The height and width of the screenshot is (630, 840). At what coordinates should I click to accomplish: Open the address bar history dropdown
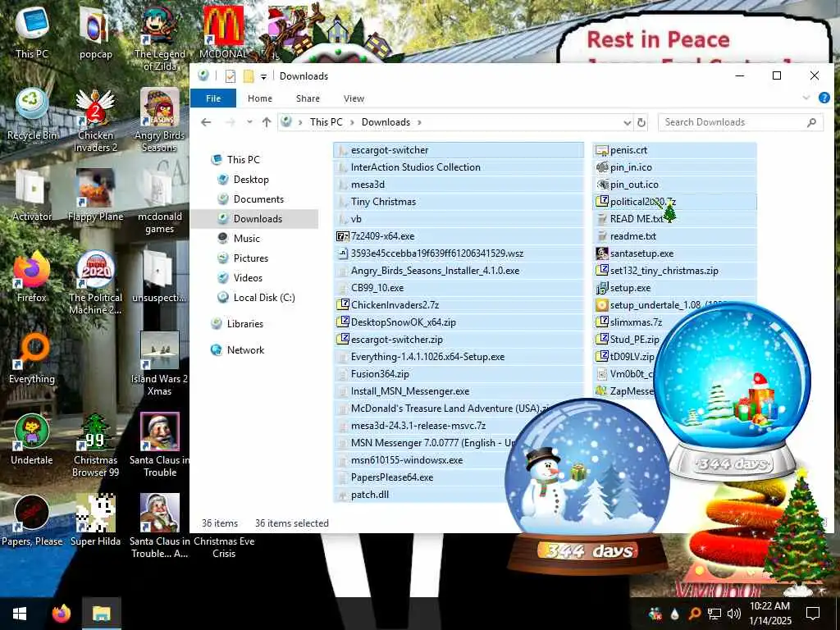[628, 123]
